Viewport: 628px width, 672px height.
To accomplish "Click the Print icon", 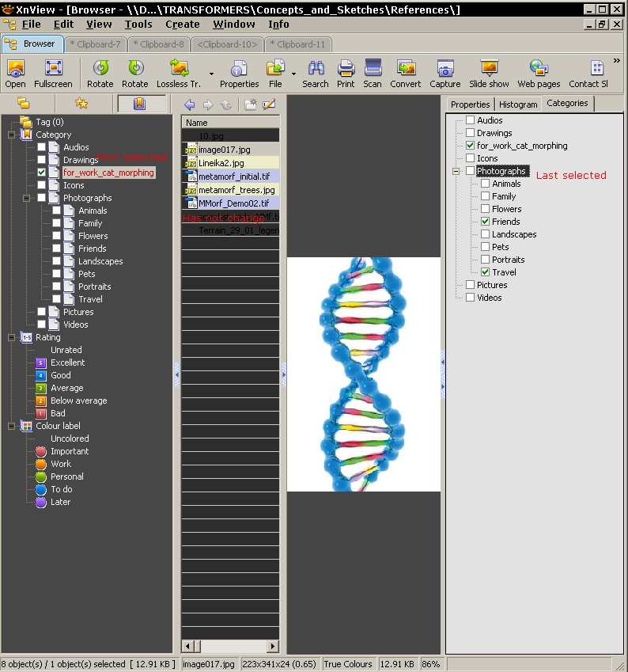I will click(x=346, y=74).
